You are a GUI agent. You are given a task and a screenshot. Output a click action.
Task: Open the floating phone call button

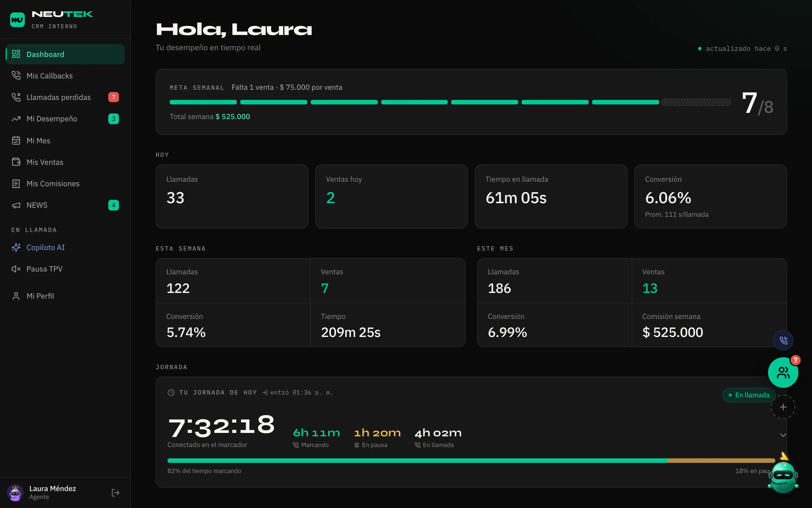click(x=783, y=340)
